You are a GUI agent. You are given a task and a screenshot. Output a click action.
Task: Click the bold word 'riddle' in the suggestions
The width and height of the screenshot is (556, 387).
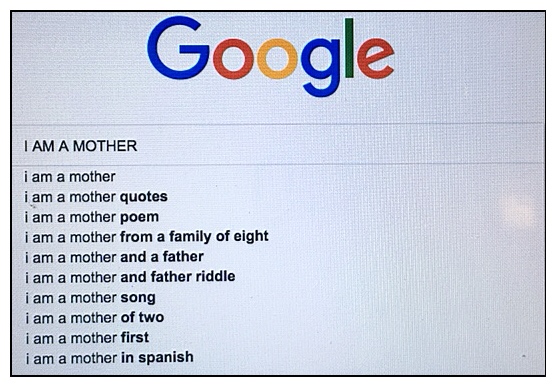(x=216, y=276)
